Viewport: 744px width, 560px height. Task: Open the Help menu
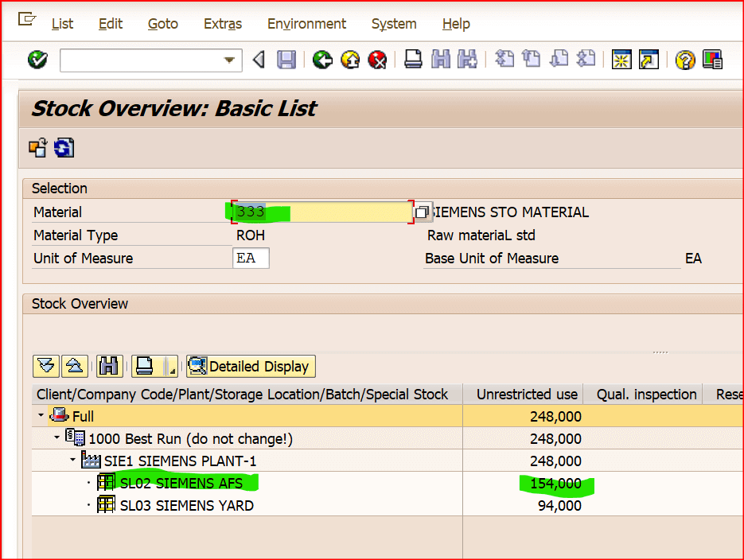pyautogui.click(x=456, y=24)
